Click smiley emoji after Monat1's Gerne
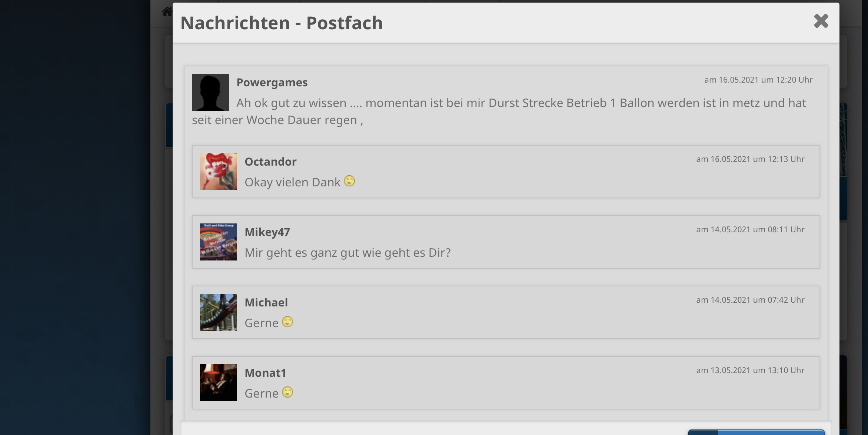868x435 pixels. point(287,392)
